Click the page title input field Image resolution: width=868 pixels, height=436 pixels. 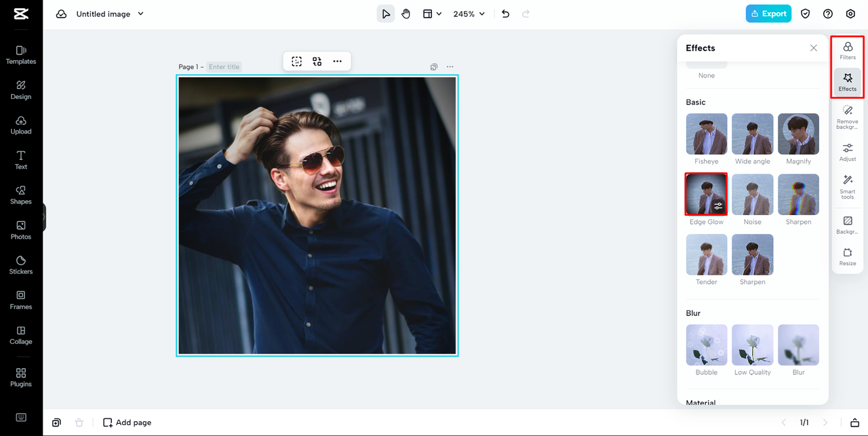224,67
